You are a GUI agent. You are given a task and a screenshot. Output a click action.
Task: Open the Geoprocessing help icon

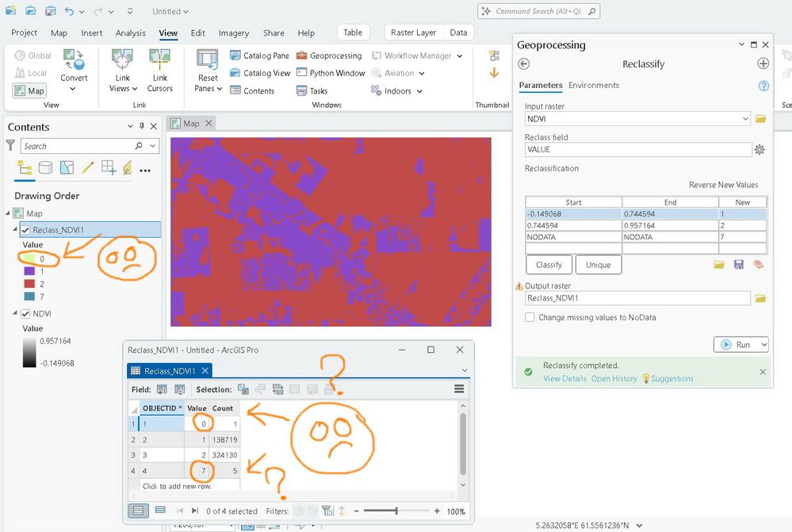pos(763,86)
